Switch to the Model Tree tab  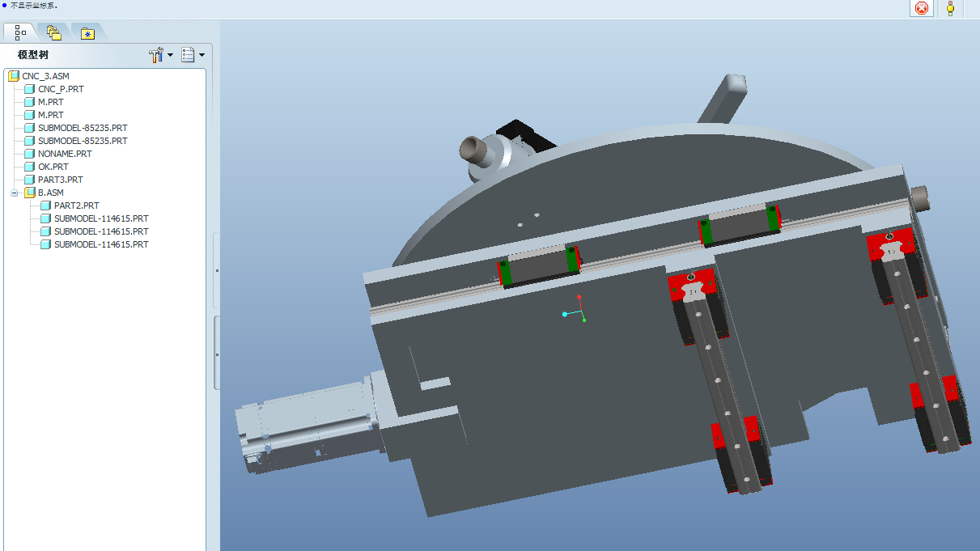click(21, 32)
